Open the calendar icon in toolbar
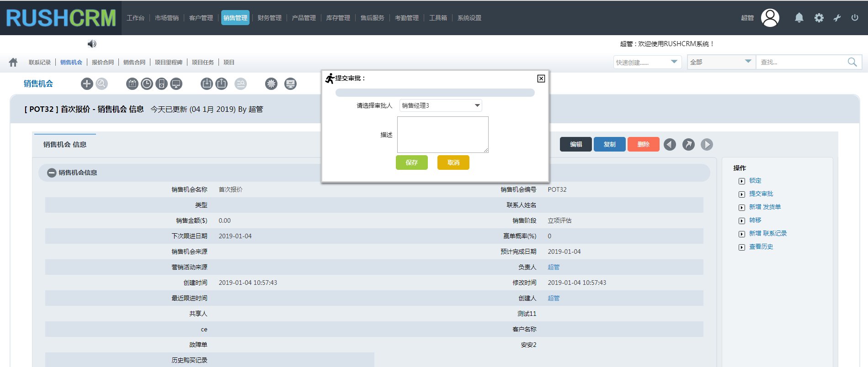Screen dimensions: 868x367 coord(132,84)
